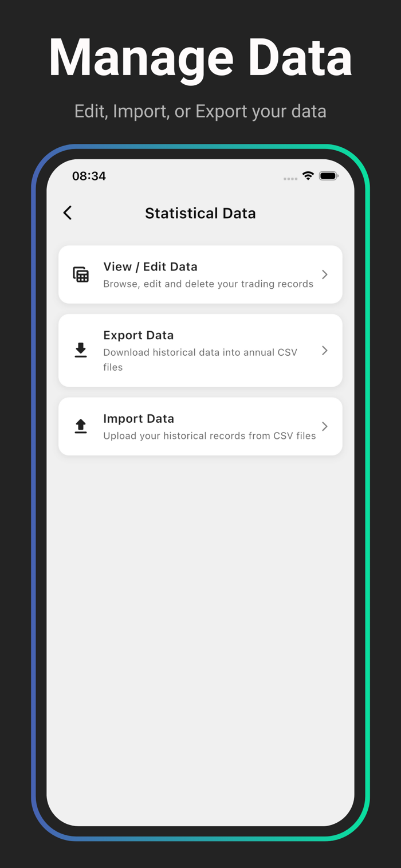This screenshot has width=401, height=868.
Task: Expand the Import Data chevron
Action: (325, 426)
